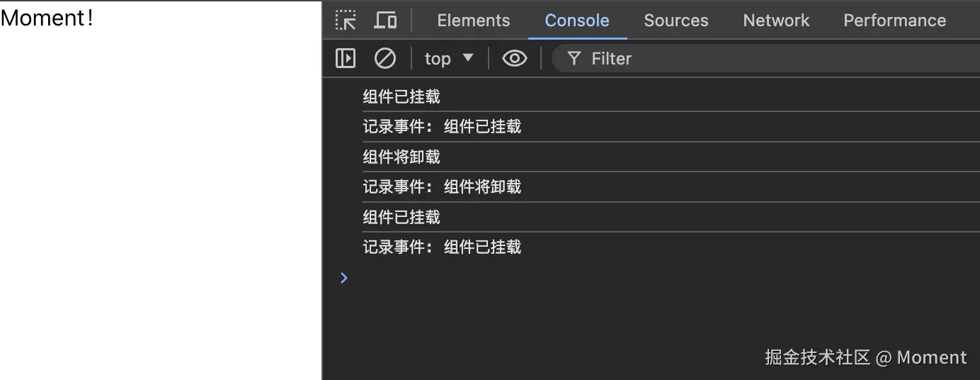This screenshot has width=980, height=380.
Task: Open live expression via eye icon
Action: pyautogui.click(x=515, y=58)
